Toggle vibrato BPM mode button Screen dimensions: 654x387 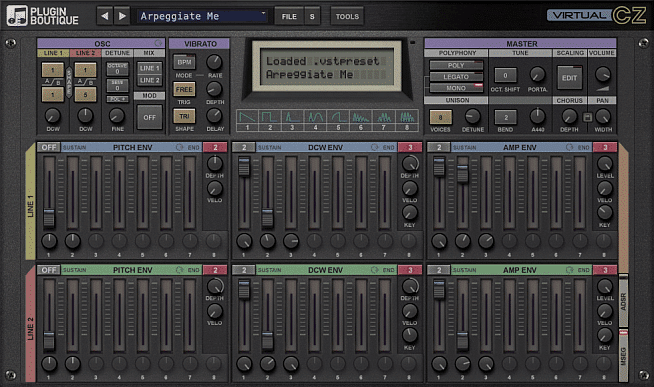184,62
